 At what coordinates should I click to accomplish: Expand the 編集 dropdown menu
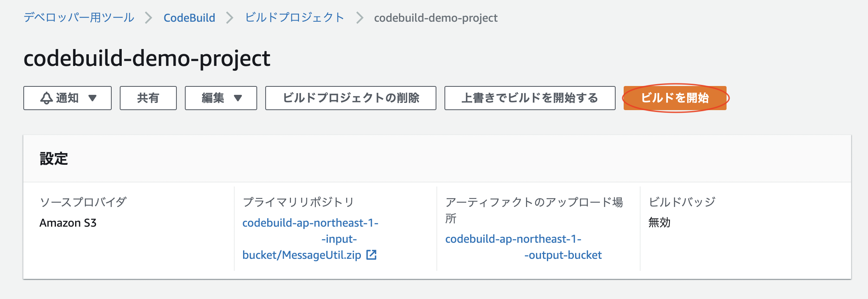point(220,98)
